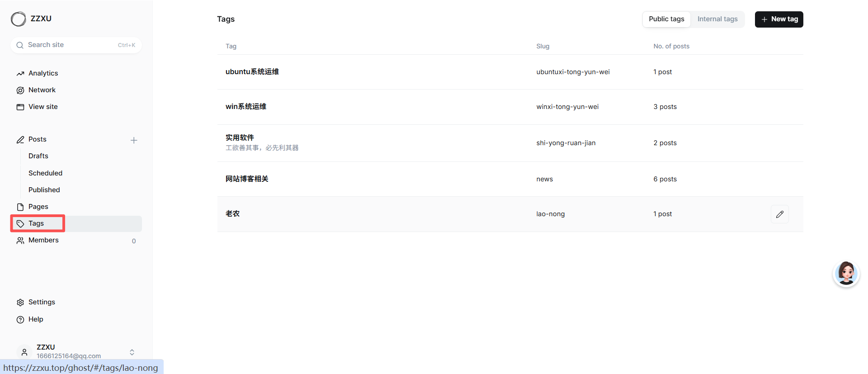
Task: Create a tag with New tag button
Action: click(779, 19)
